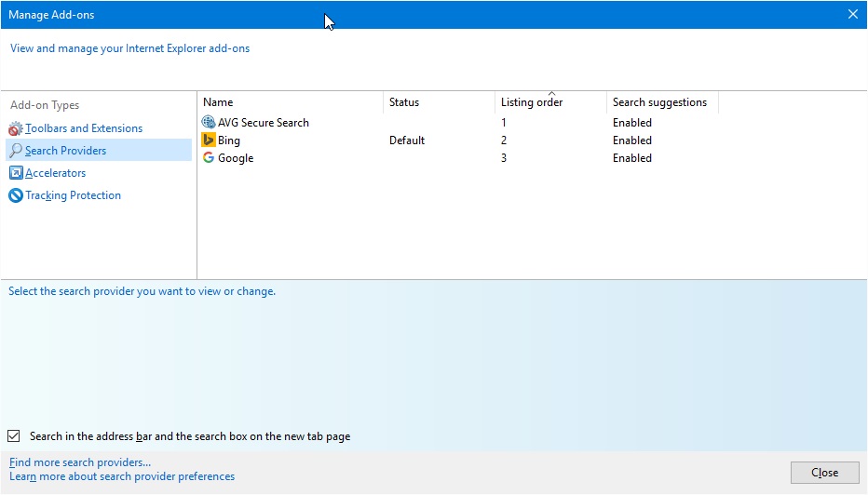868x495 pixels.
Task: Select the AVG Secure Search provider row
Action: 459,122
